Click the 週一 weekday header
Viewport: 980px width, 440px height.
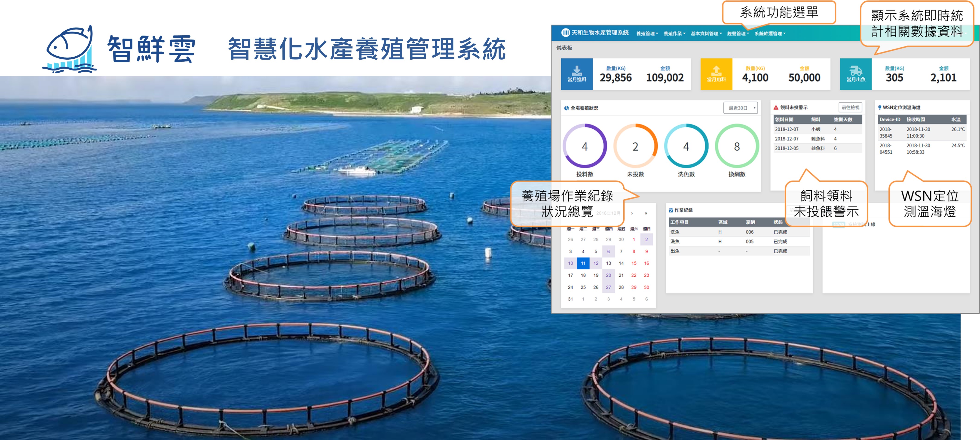click(570, 229)
